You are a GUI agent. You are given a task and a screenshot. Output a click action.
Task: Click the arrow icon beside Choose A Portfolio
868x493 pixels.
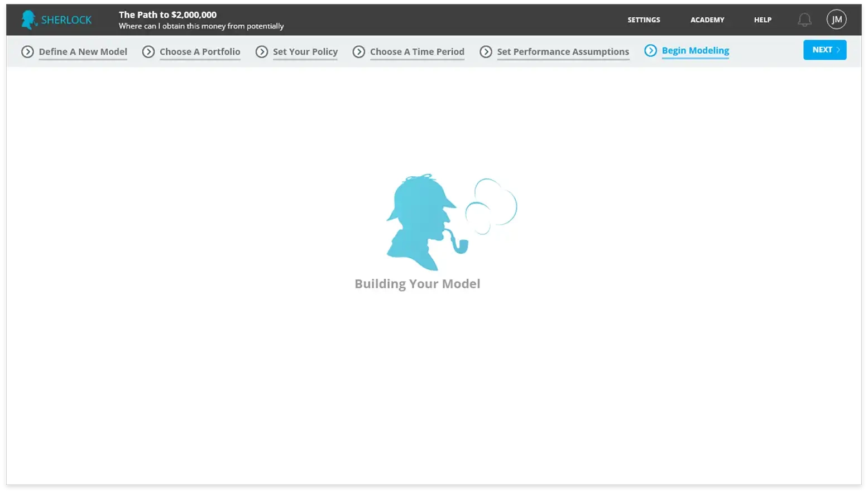(148, 52)
